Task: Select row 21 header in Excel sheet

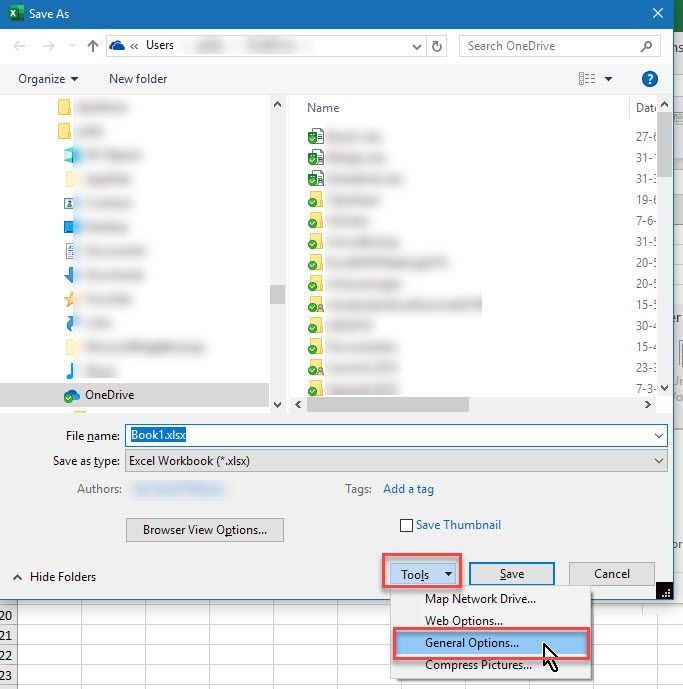Action: (x=6, y=635)
